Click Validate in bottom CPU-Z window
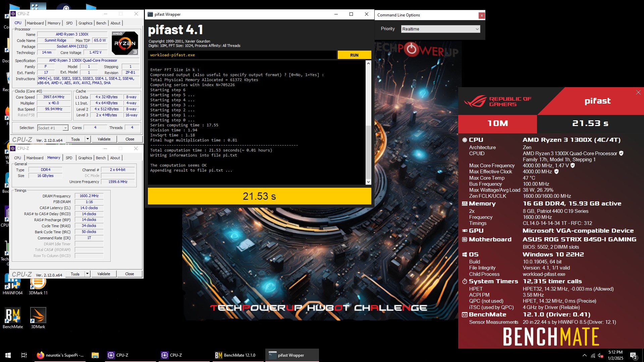644x362 pixels. [104, 274]
